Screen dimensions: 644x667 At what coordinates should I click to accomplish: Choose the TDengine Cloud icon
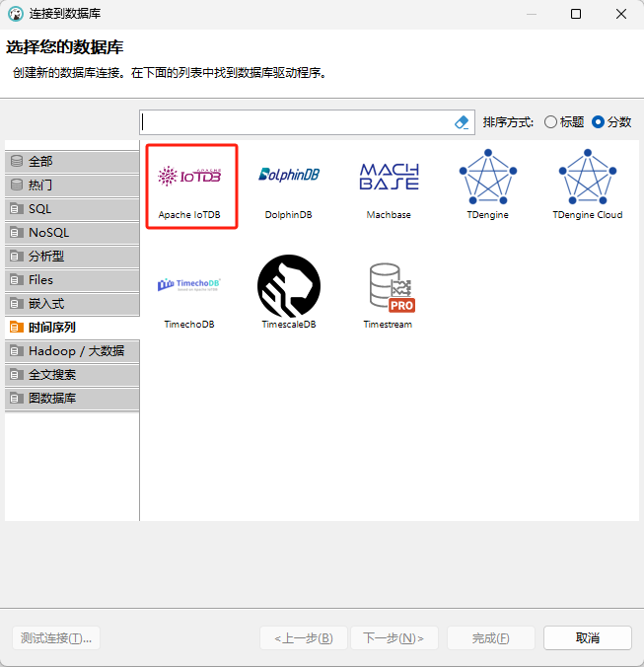coord(587,178)
